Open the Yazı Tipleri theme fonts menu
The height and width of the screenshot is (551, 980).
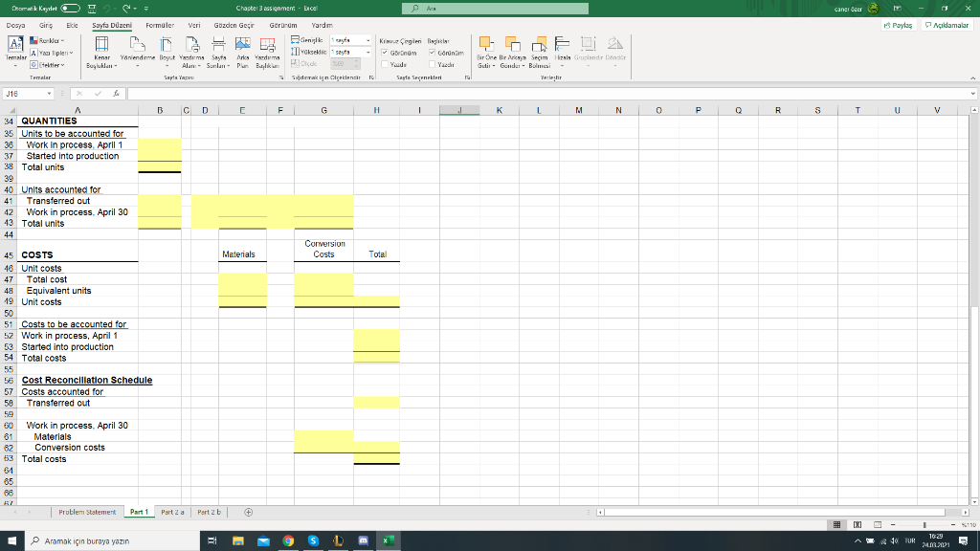click(52, 54)
